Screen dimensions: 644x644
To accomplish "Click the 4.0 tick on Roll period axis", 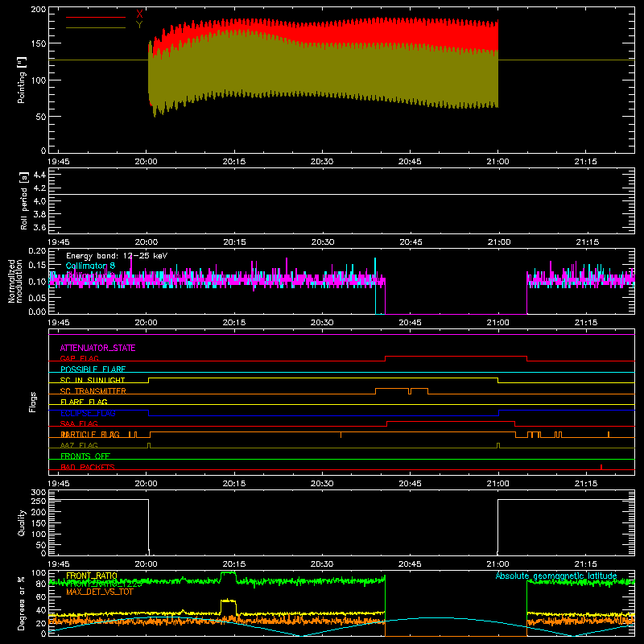I will point(39,201).
